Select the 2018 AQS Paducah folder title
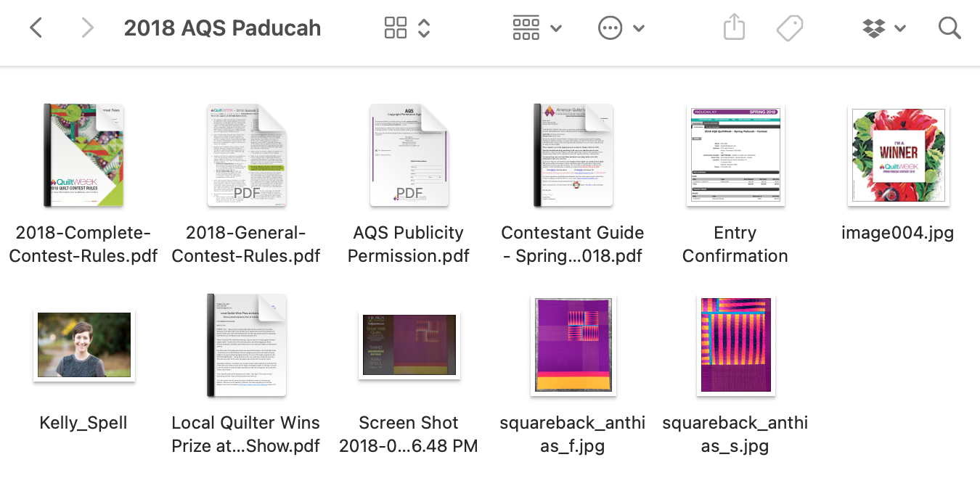This screenshot has width=980, height=478. point(223,28)
